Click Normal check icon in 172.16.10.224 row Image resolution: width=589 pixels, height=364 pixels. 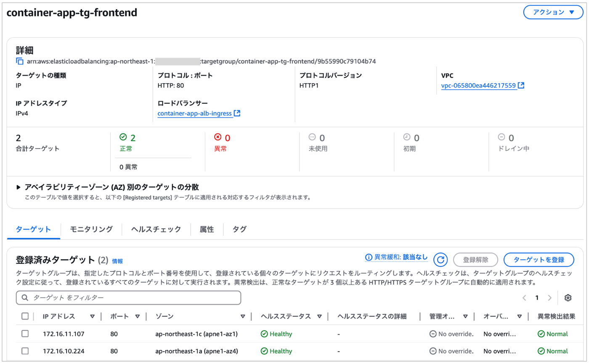pos(541,351)
